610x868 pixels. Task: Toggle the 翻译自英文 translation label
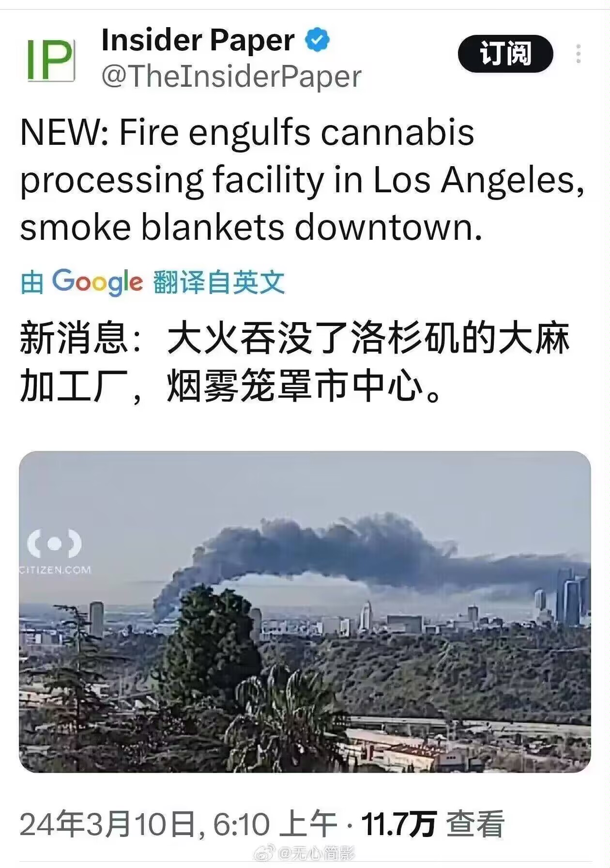tap(219, 282)
